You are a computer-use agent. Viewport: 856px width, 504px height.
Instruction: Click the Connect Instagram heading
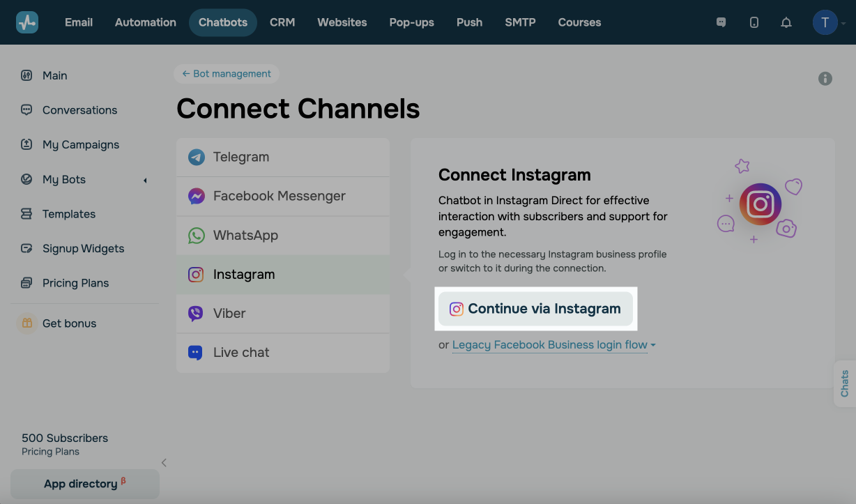(x=514, y=174)
